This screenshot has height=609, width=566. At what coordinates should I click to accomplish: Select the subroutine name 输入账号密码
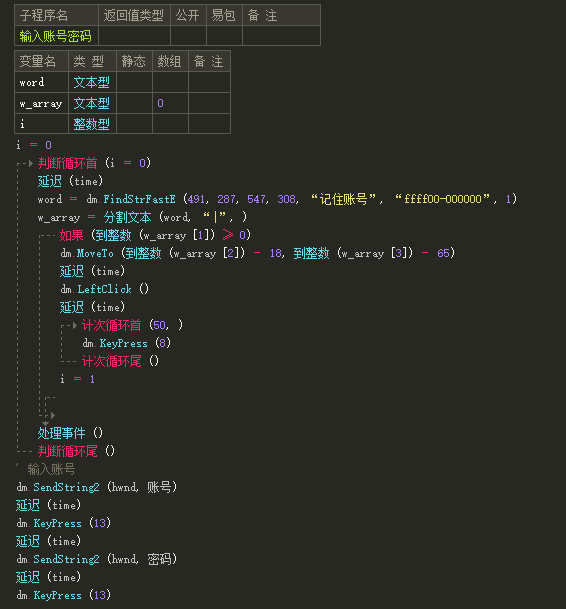pyautogui.click(x=56, y=36)
